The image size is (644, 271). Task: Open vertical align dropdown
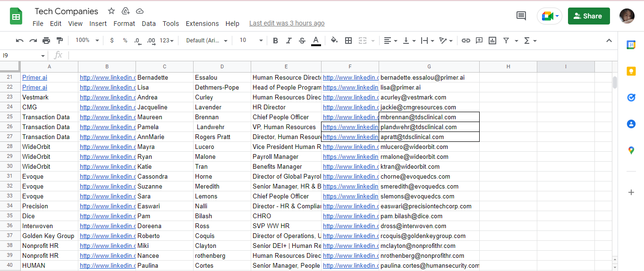pyautogui.click(x=409, y=41)
